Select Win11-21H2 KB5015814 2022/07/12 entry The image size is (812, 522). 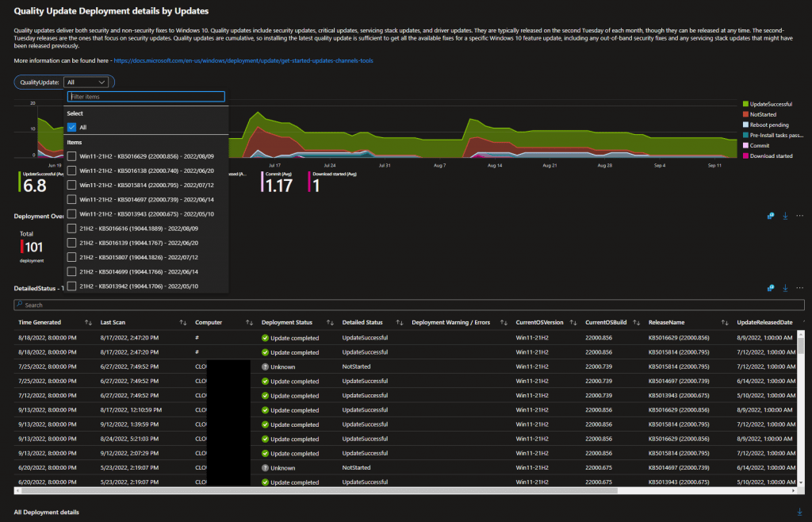point(147,186)
